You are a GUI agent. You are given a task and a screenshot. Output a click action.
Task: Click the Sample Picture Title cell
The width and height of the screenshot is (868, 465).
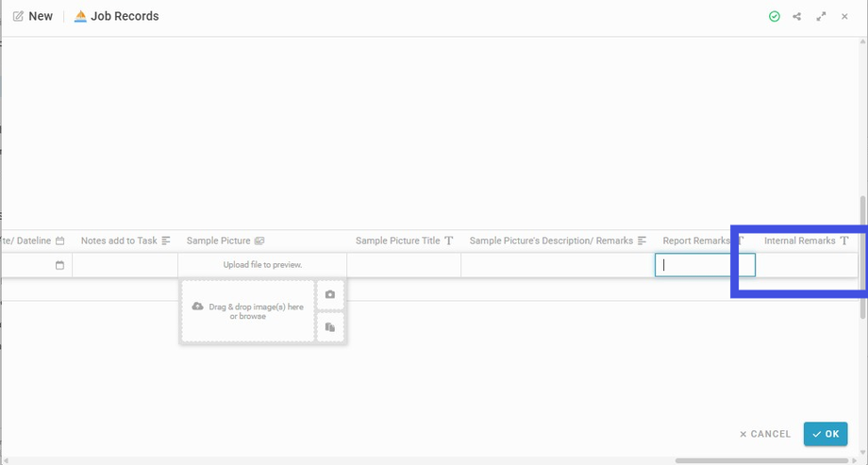click(x=404, y=265)
